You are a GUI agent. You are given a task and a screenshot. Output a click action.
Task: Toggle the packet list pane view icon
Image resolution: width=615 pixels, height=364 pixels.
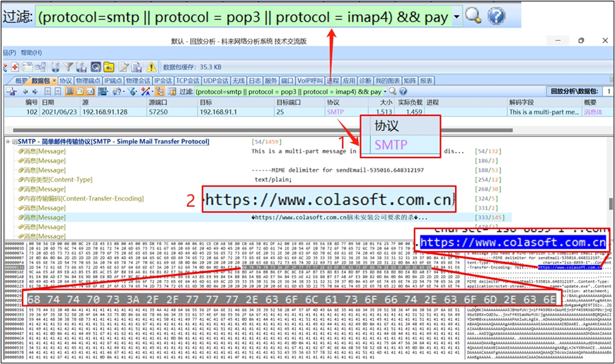pyautogui.click(x=69, y=91)
